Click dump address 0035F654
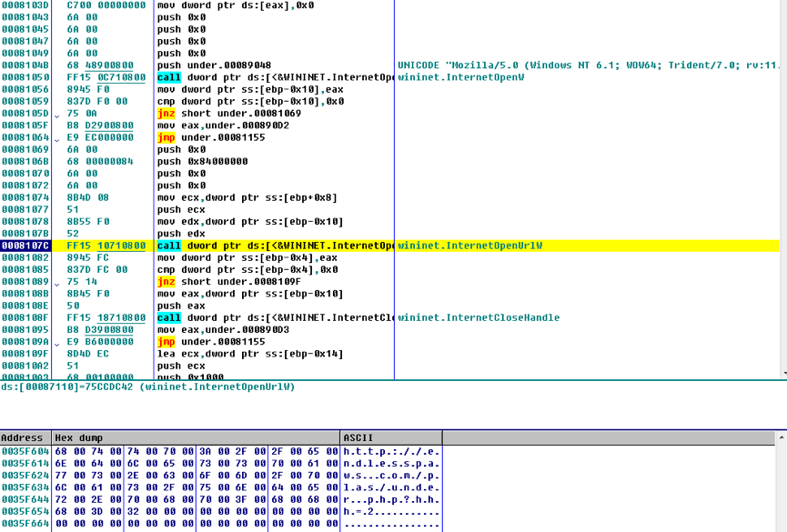This screenshot has height=532, width=787. [25, 511]
